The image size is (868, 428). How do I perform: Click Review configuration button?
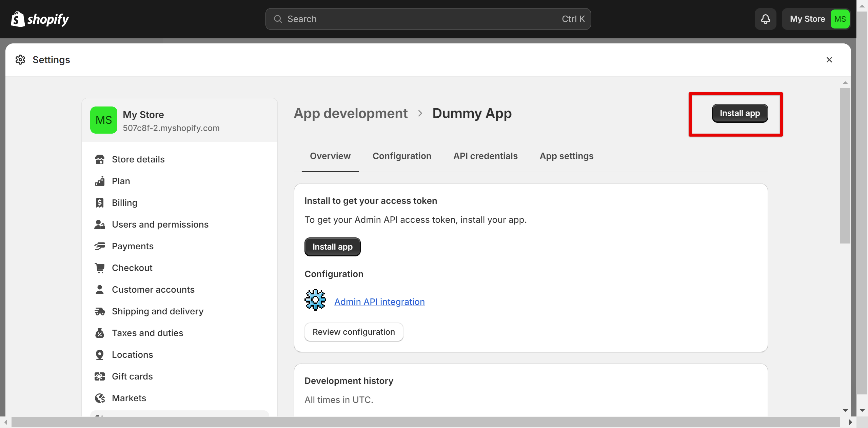pyautogui.click(x=354, y=332)
